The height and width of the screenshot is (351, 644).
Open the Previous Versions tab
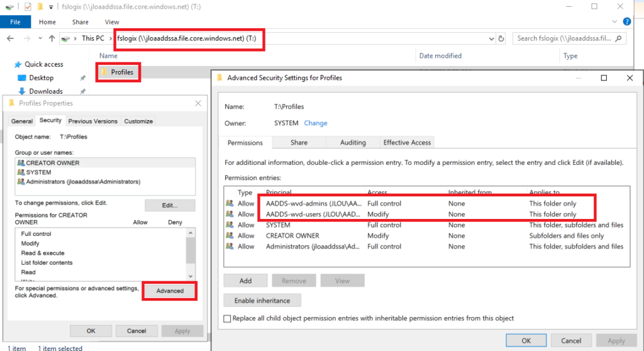[x=93, y=121]
